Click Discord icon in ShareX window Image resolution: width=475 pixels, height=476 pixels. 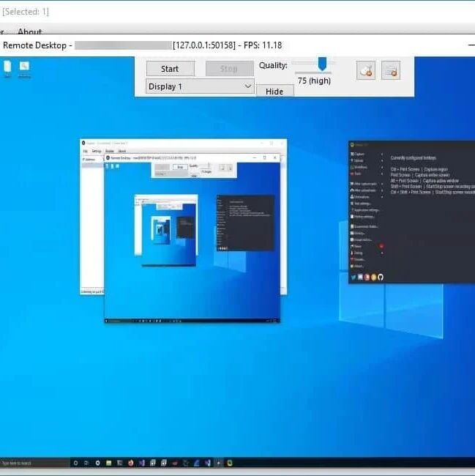[360, 277]
